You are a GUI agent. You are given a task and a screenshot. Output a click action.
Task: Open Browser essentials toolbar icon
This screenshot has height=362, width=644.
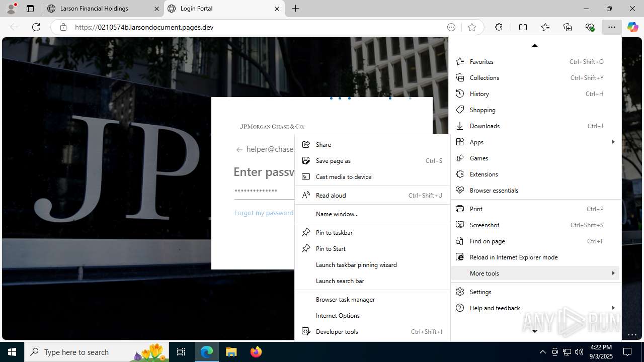pyautogui.click(x=590, y=27)
